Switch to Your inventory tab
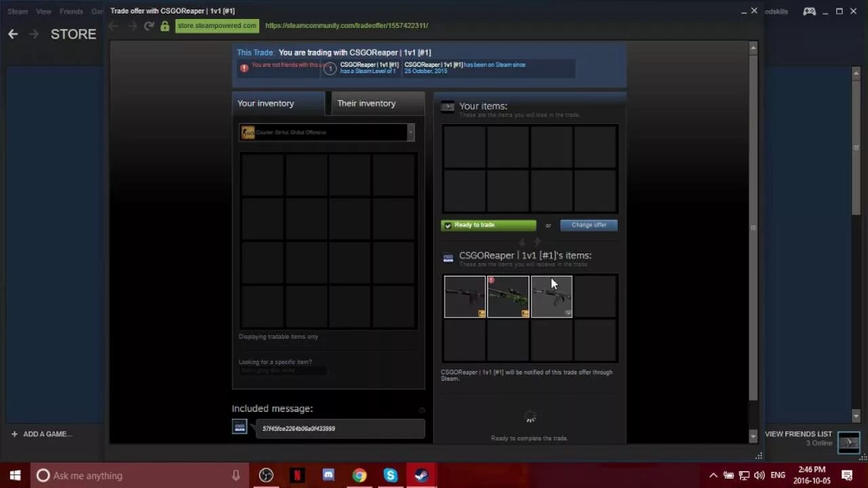The width and height of the screenshot is (868, 488). coord(278,103)
